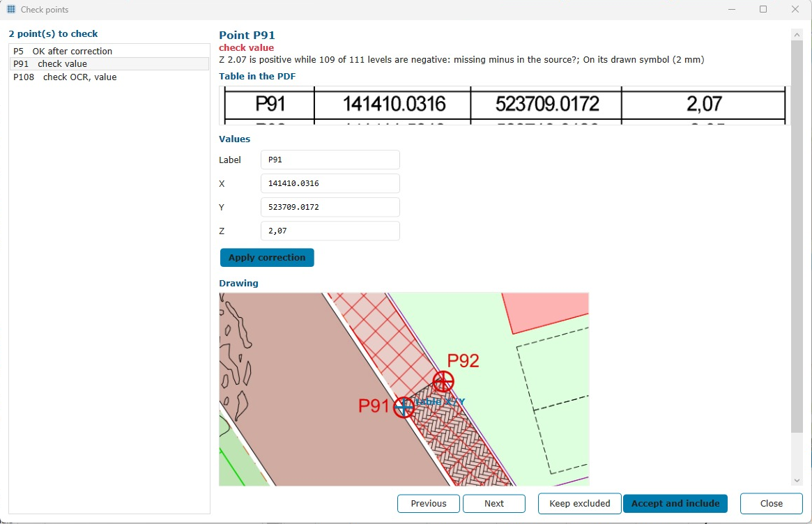Viewport: 812px width, 524px height.
Task: Click the P91 marker symbol in the drawing
Action: pyautogui.click(x=404, y=408)
